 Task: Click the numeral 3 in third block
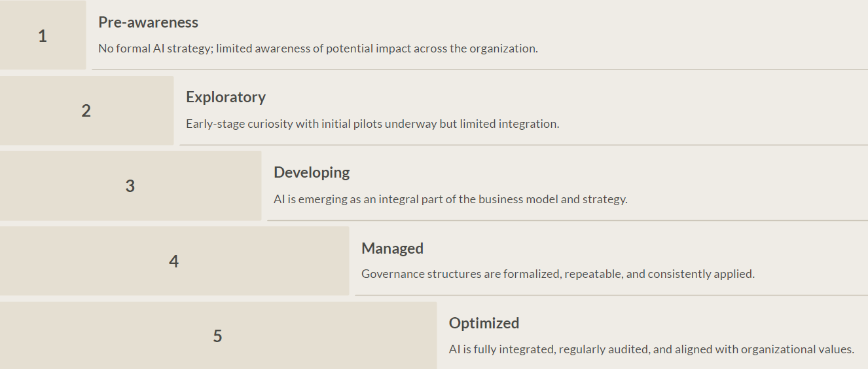coord(130,186)
